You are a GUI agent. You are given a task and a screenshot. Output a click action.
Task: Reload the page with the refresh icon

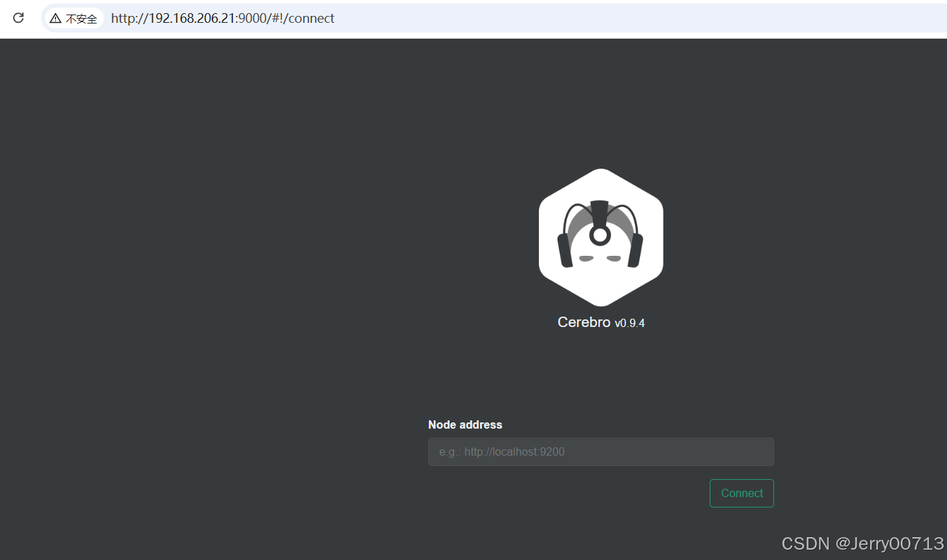pos(19,18)
